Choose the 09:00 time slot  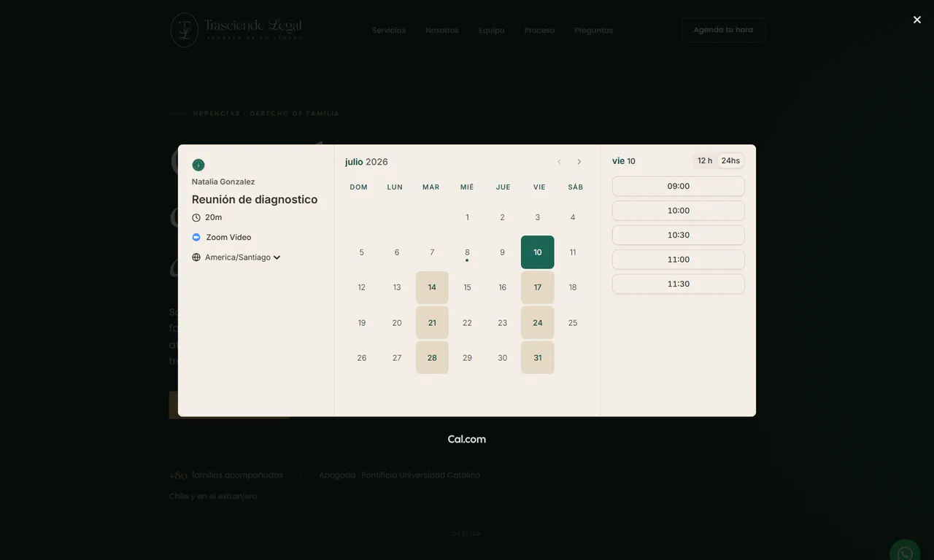pyautogui.click(x=679, y=186)
